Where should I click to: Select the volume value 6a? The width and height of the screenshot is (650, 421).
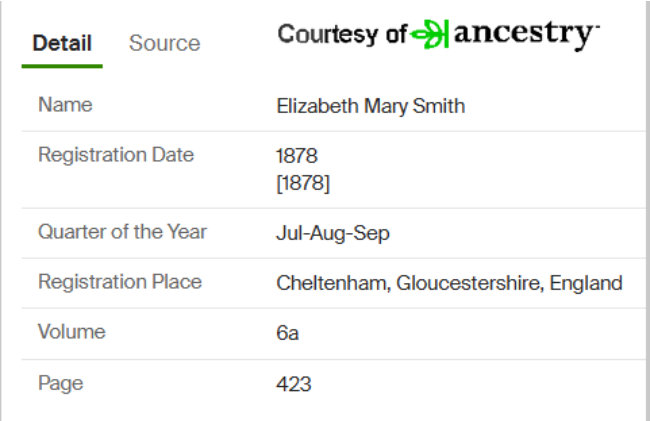pyautogui.click(x=287, y=333)
